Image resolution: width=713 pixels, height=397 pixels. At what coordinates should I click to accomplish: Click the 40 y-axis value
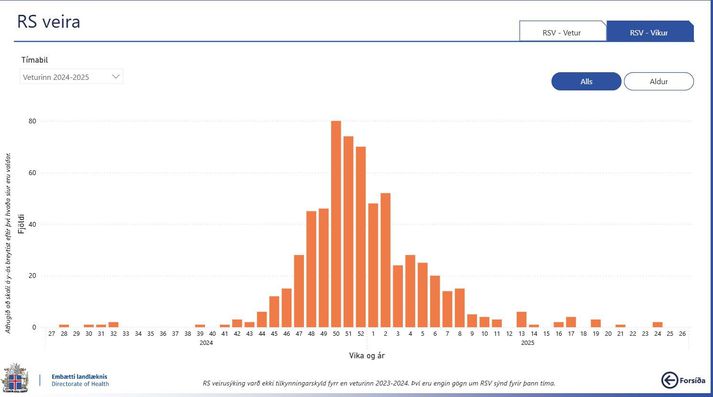32,224
